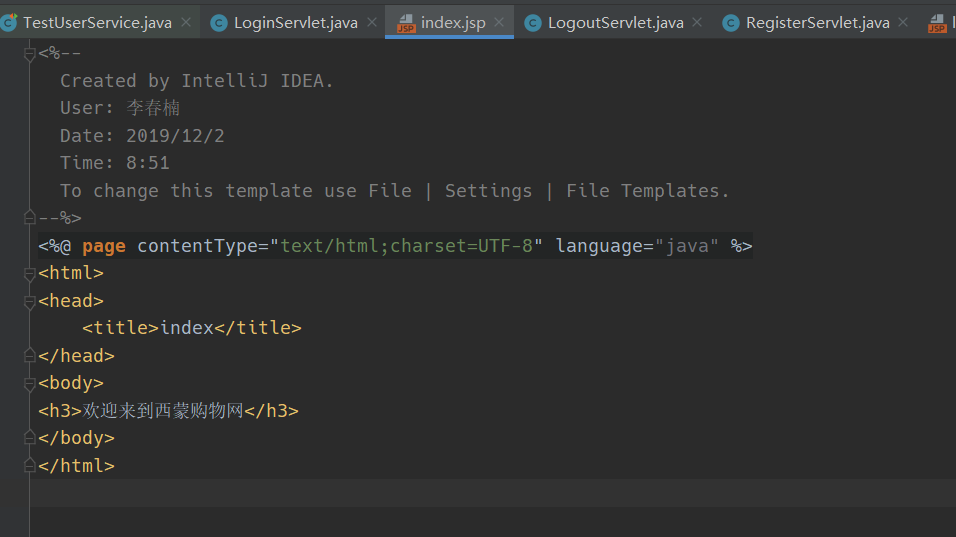Click the 'Created by IntelliJ IDEA.' comment line
The image size is (956, 537).
point(196,81)
